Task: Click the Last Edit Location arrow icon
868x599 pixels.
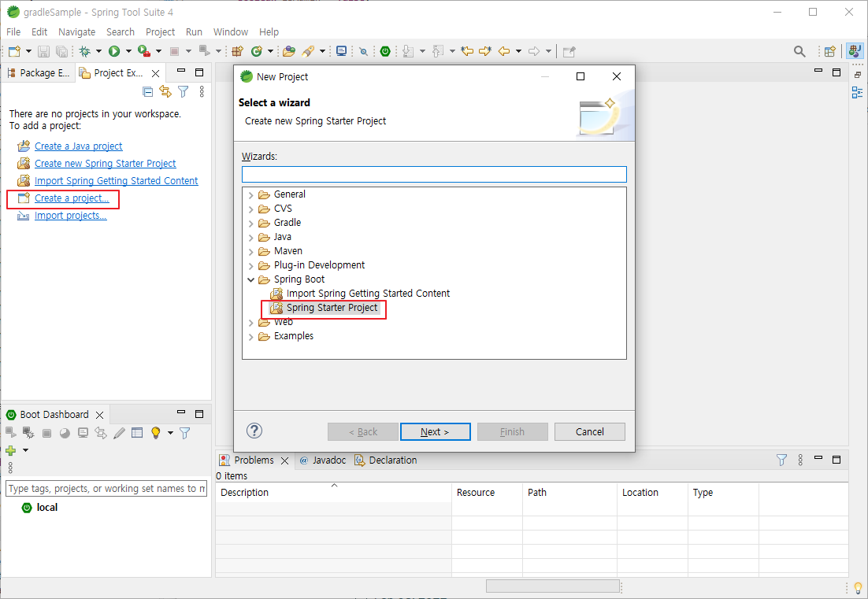Action: [x=467, y=51]
